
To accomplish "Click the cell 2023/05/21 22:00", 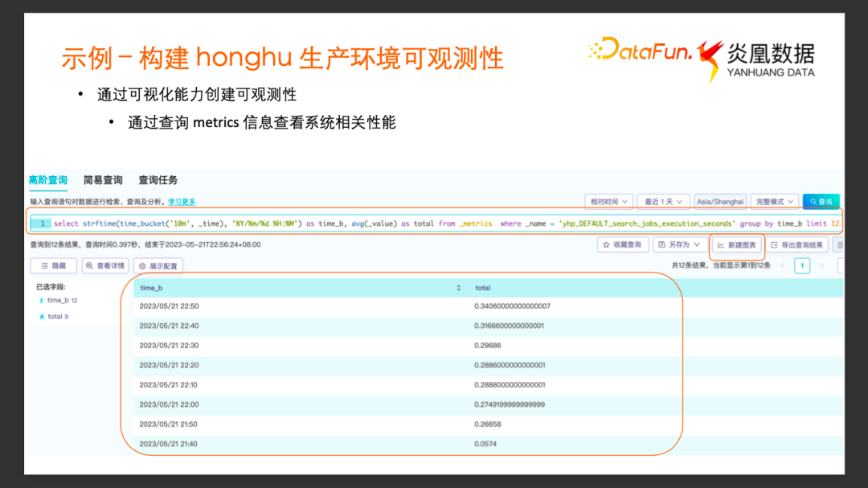I will 169,404.
